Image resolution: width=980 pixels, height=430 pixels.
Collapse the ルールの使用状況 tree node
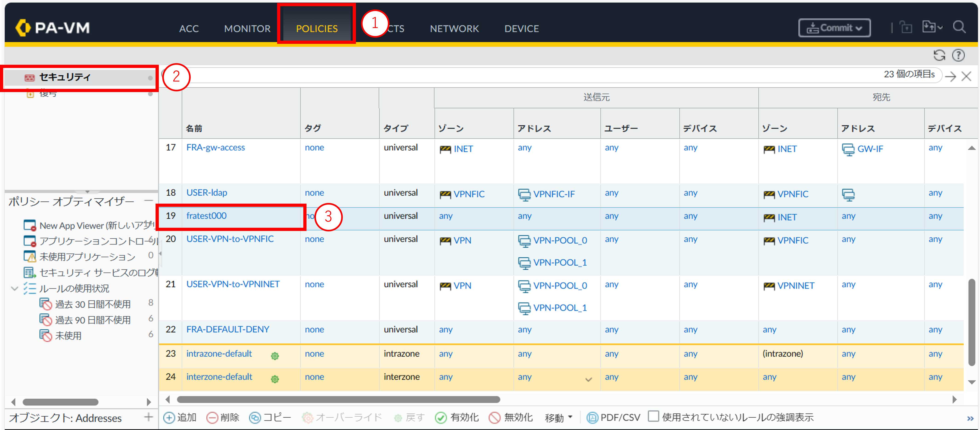pos(14,289)
